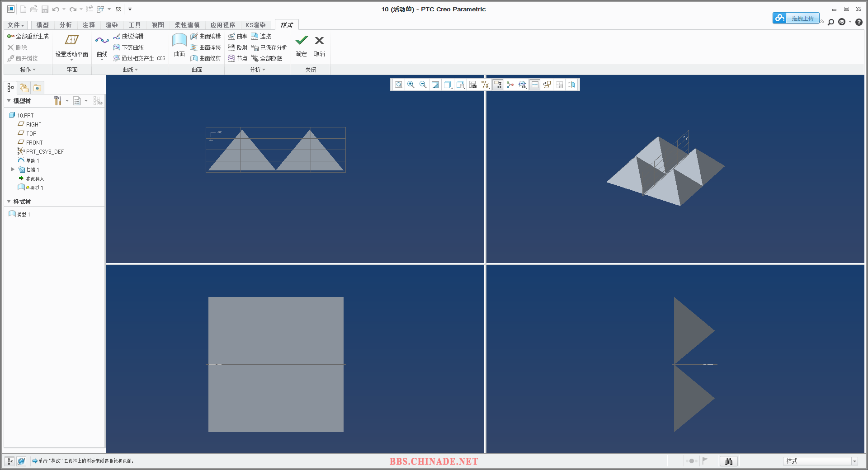Click the refit view icon
This screenshot has height=470, width=868.
point(398,85)
